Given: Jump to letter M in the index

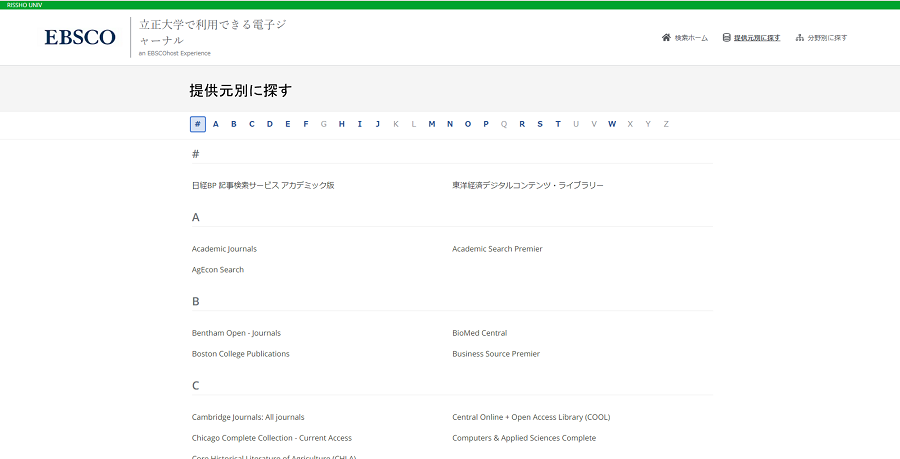Looking at the screenshot, I should 432,124.
